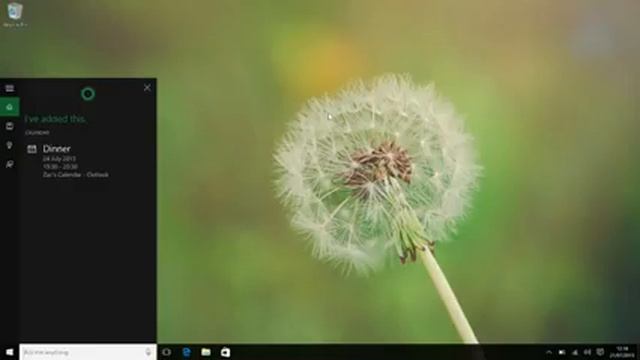Click the taskbar clock and date
The width and height of the screenshot is (640, 360).
click(x=622, y=352)
